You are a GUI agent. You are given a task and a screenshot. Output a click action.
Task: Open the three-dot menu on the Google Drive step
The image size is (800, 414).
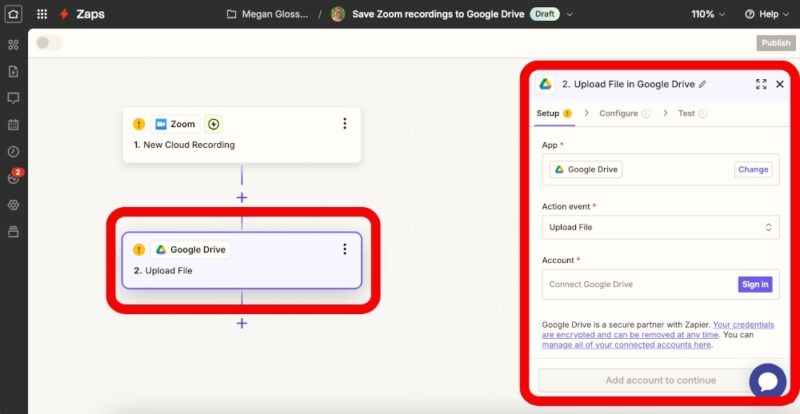[345, 249]
